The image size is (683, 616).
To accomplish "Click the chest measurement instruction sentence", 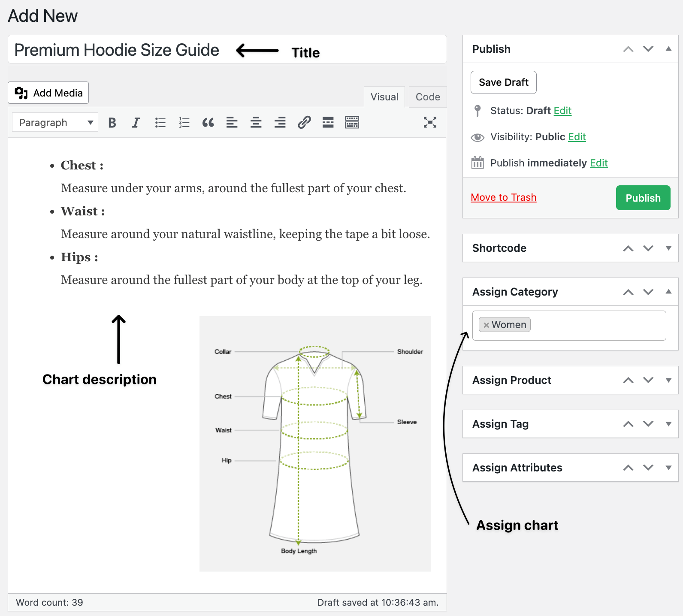I will [233, 188].
